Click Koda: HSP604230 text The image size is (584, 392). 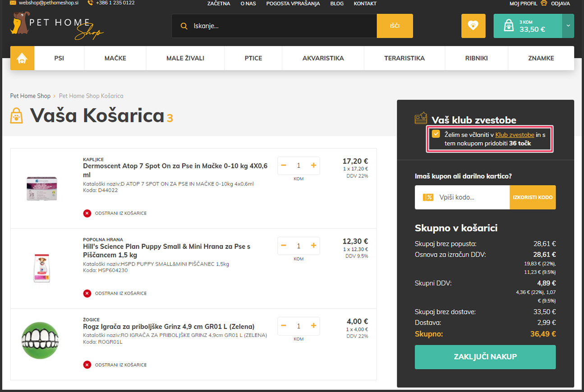[106, 270]
